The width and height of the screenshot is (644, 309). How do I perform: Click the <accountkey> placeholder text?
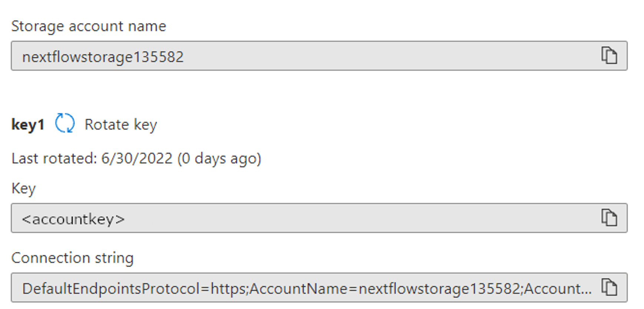(x=73, y=219)
